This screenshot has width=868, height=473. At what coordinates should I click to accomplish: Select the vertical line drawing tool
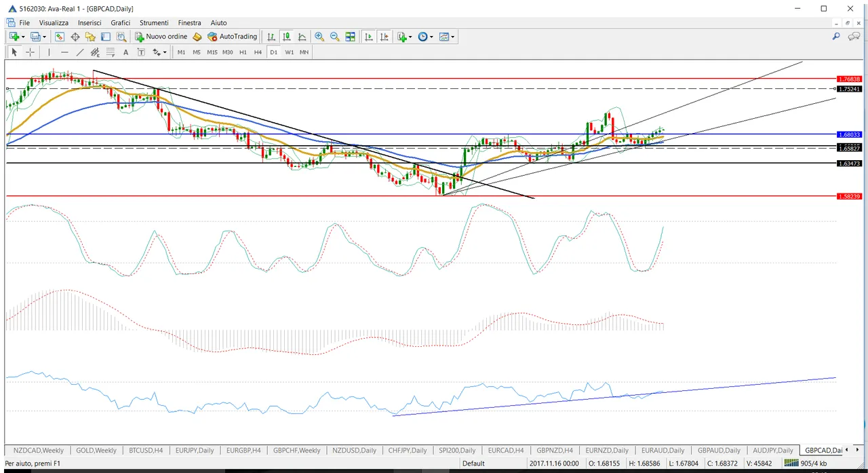tap(49, 52)
